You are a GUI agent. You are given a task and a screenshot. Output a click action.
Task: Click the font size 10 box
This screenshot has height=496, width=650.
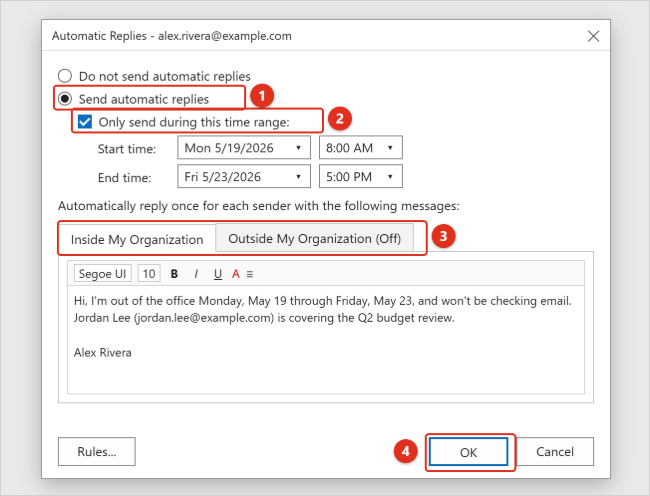coord(149,274)
